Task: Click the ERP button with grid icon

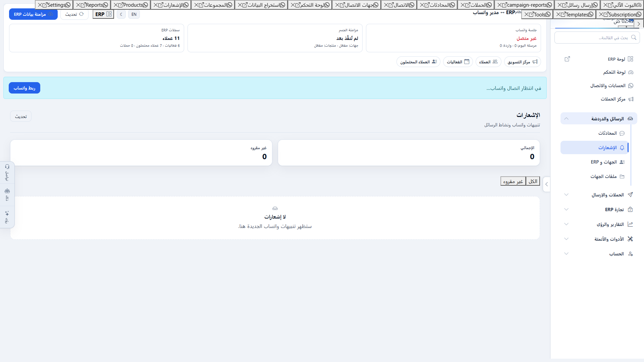Action: pyautogui.click(x=103, y=14)
